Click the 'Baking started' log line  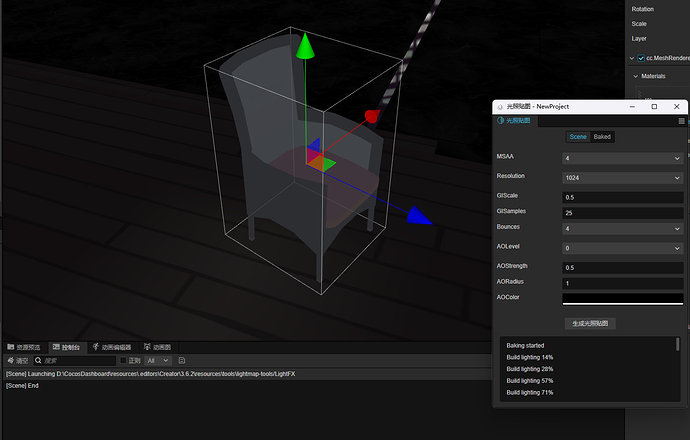coord(525,345)
